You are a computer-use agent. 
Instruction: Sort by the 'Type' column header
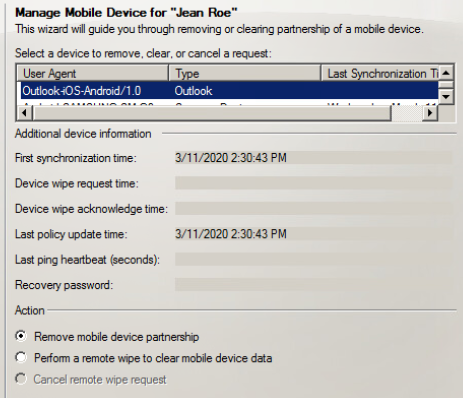244,73
